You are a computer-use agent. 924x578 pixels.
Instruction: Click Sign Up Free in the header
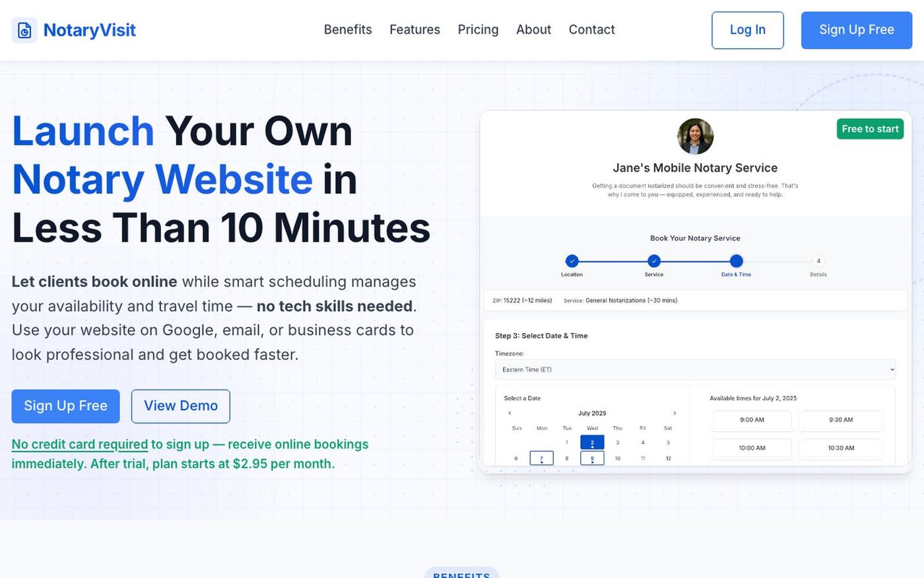point(857,30)
